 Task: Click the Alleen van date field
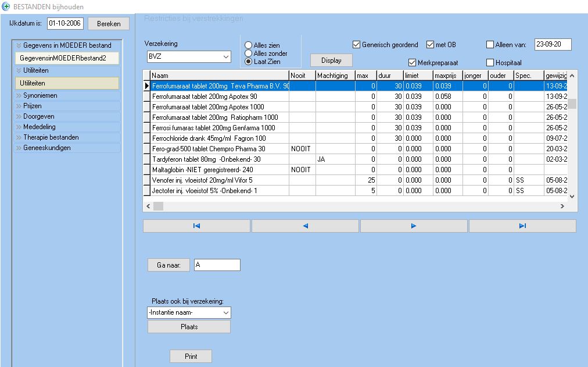tap(553, 44)
